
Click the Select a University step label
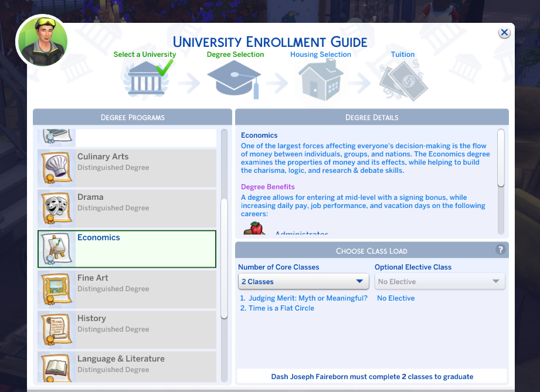tap(145, 54)
